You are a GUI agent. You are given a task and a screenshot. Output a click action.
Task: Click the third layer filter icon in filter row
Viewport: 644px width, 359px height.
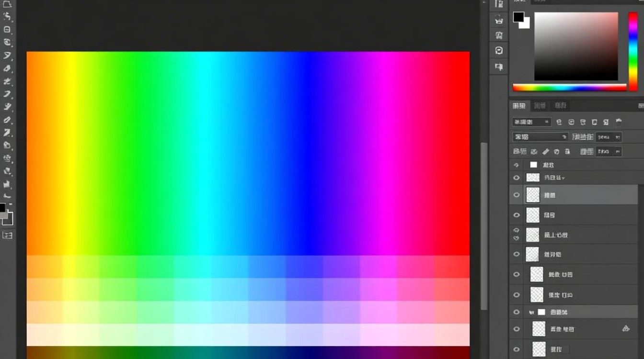[583, 122]
